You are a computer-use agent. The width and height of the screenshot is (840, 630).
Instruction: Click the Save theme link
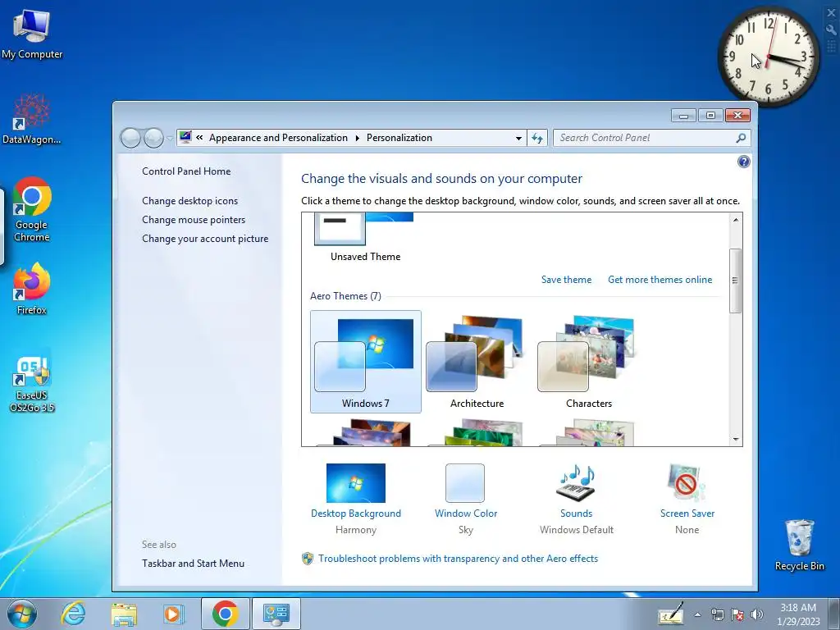[566, 280]
